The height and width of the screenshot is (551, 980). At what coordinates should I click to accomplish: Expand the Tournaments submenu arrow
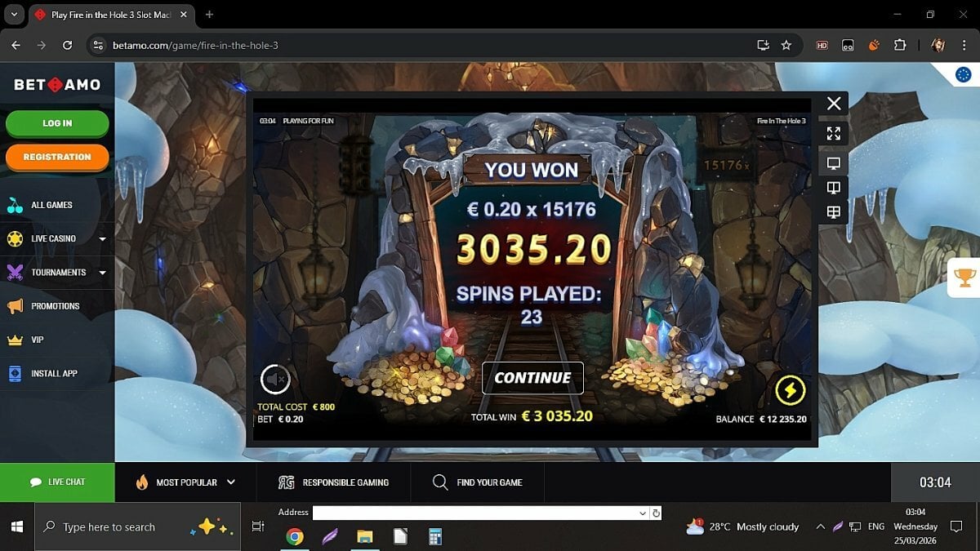click(102, 273)
